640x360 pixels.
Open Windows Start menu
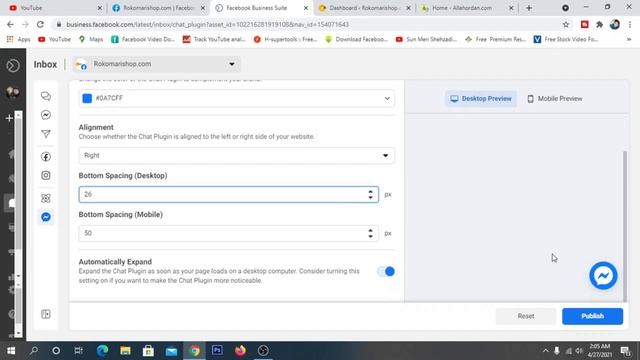[x=11, y=351]
